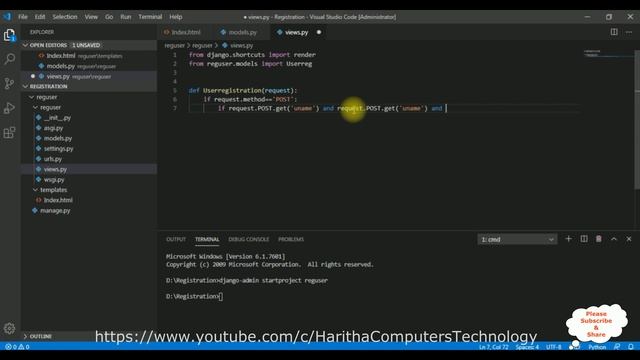
Task: Collapse the templates folder
Action: point(36,190)
